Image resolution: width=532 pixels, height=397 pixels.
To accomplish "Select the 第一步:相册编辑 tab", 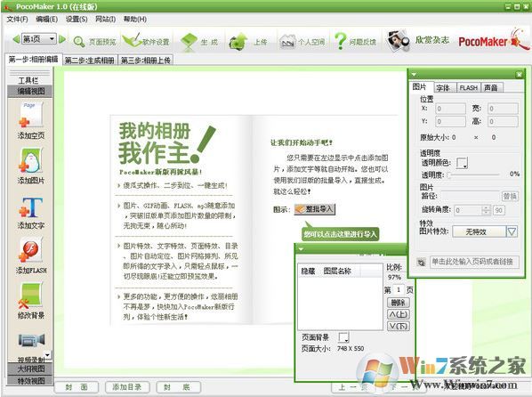I will tap(33, 60).
